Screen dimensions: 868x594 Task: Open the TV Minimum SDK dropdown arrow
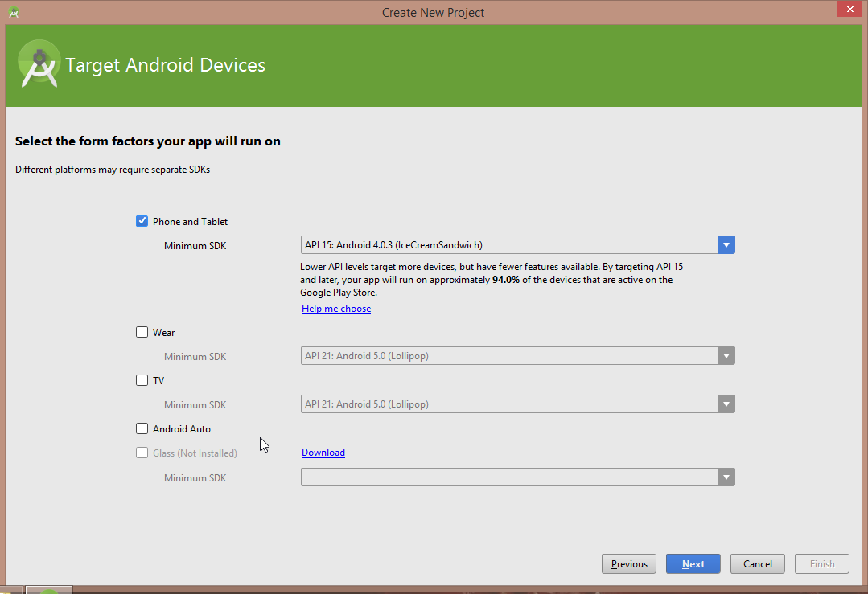point(726,404)
